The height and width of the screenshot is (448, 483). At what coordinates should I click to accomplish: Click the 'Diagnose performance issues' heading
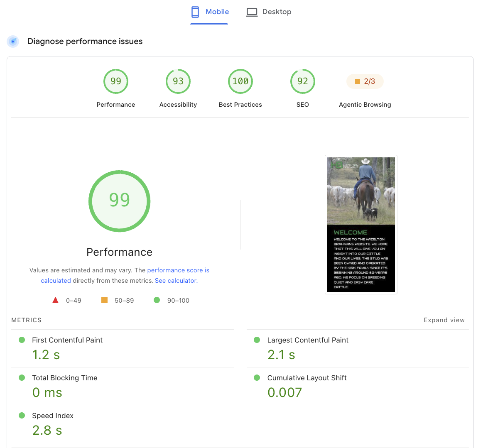pyautogui.click(x=85, y=41)
